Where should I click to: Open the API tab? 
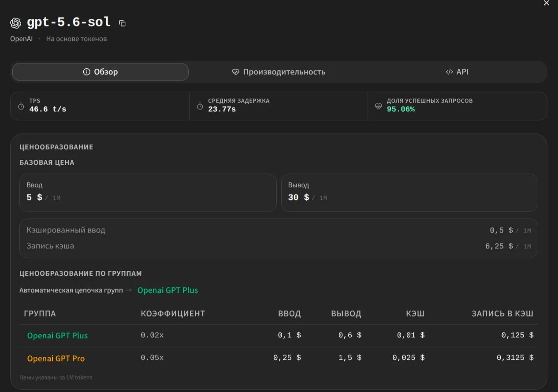point(457,72)
